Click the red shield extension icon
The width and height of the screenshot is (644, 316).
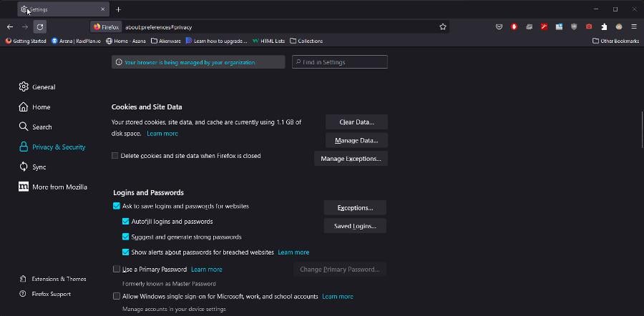tap(514, 26)
